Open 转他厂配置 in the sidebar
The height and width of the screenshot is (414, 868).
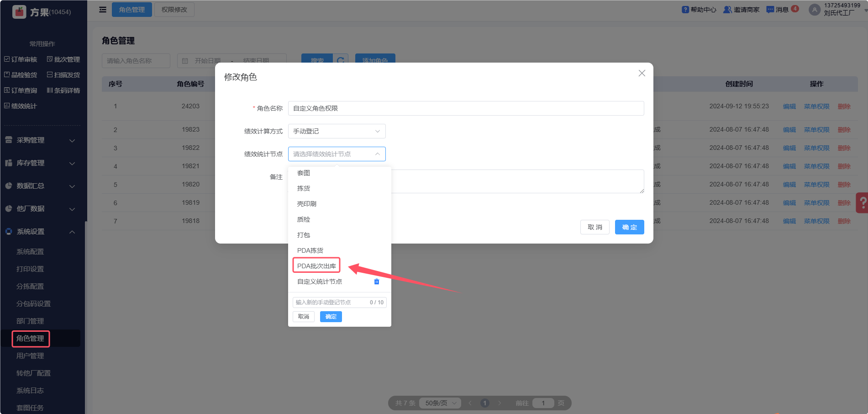[x=33, y=373]
